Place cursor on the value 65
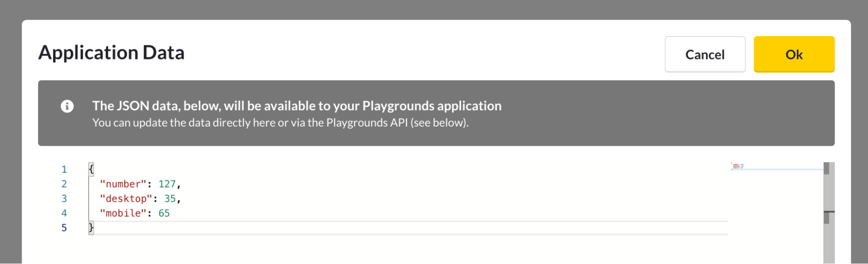 pos(164,213)
